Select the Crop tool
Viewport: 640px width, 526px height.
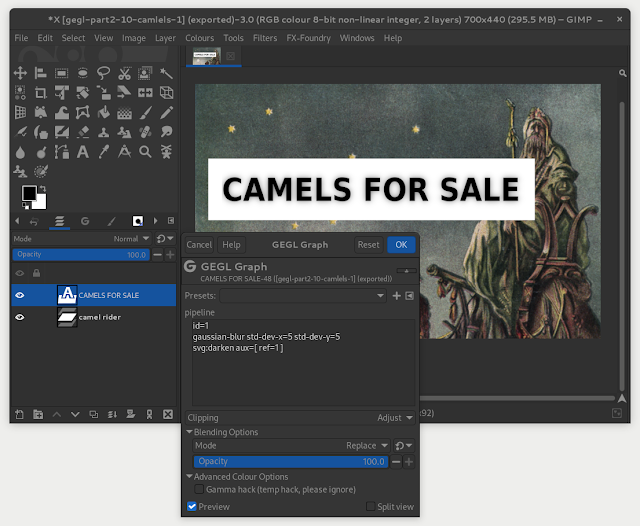pyautogui.click(x=41, y=93)
